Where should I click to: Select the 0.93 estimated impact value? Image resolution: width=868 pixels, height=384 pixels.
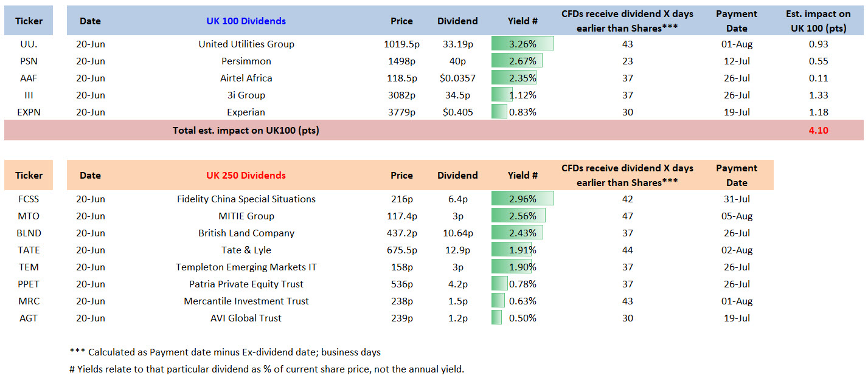818,44
